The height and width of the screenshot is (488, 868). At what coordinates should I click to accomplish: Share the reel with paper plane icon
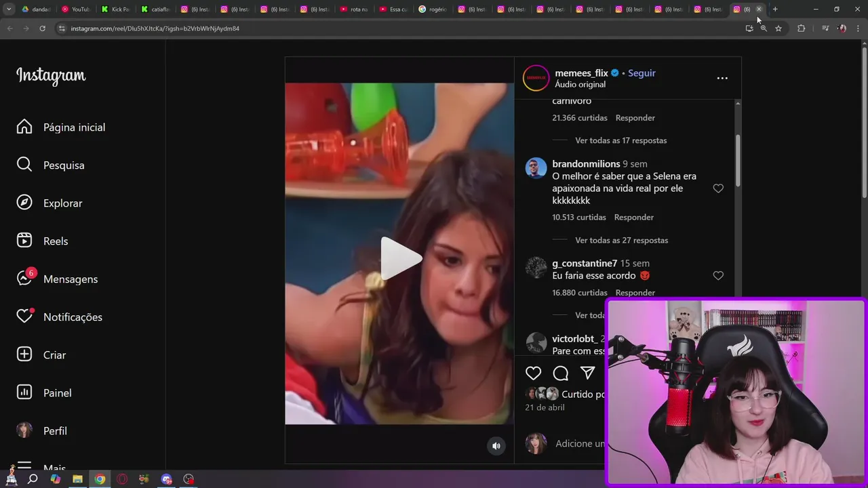[x=588, y=373]
